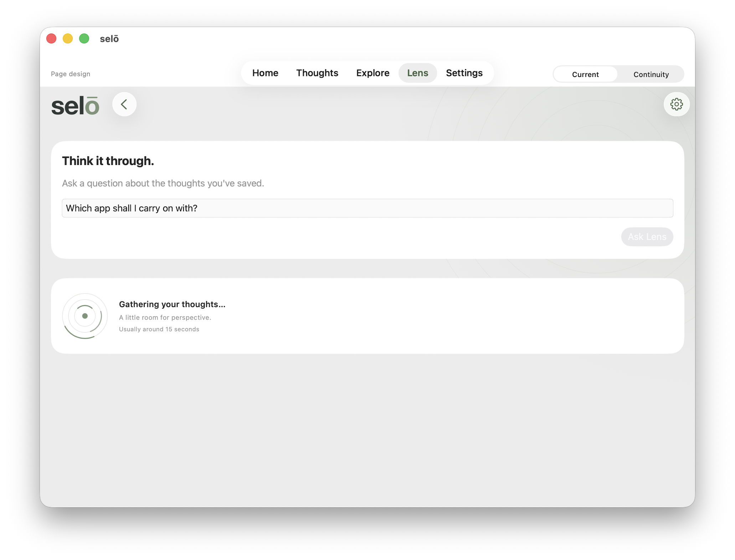The width and height of the screenshot is (735, 560).
Task: Go to the Thoughts tab
Action: click(x=317, y=73)
